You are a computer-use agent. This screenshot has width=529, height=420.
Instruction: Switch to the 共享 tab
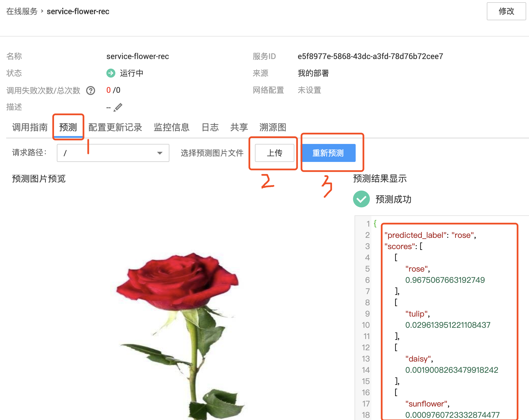tap(239, 127)
